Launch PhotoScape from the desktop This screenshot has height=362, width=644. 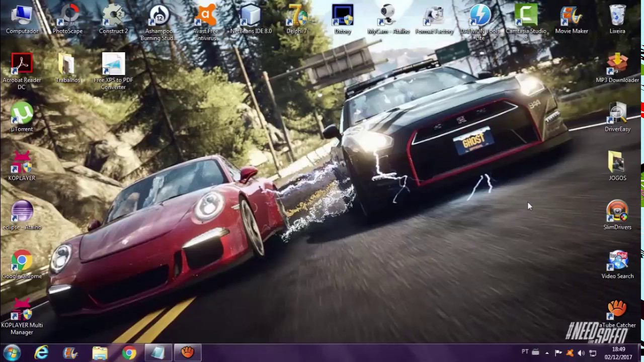[67, 19]
